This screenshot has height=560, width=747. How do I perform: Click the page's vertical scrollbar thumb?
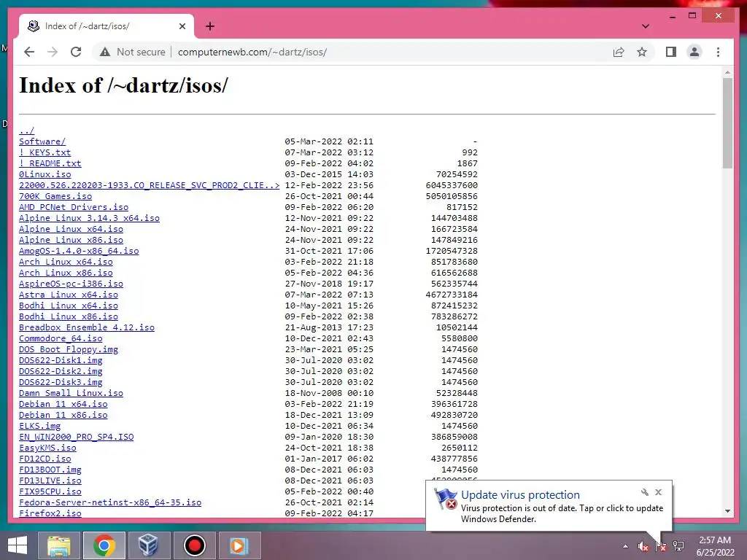[727, 122]
